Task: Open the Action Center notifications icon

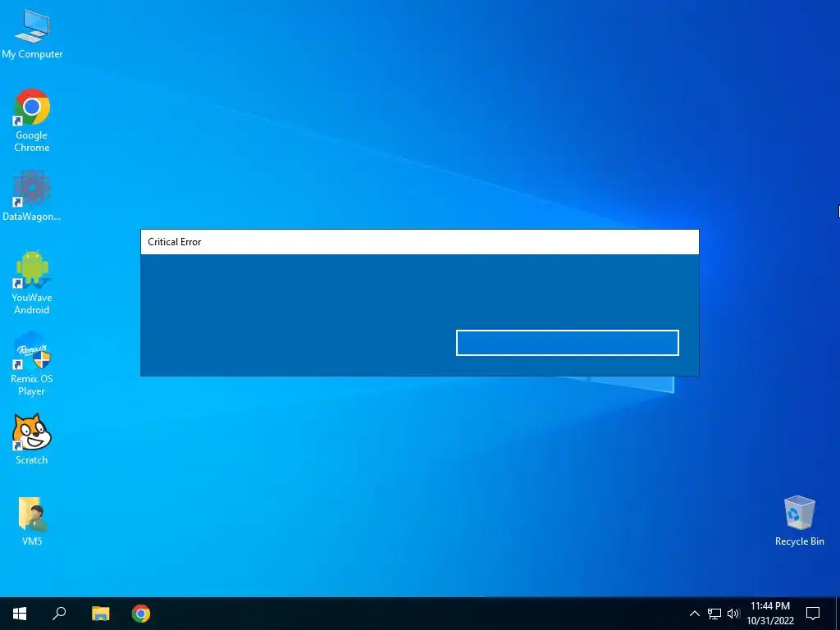Action: (x=813, y=614)
